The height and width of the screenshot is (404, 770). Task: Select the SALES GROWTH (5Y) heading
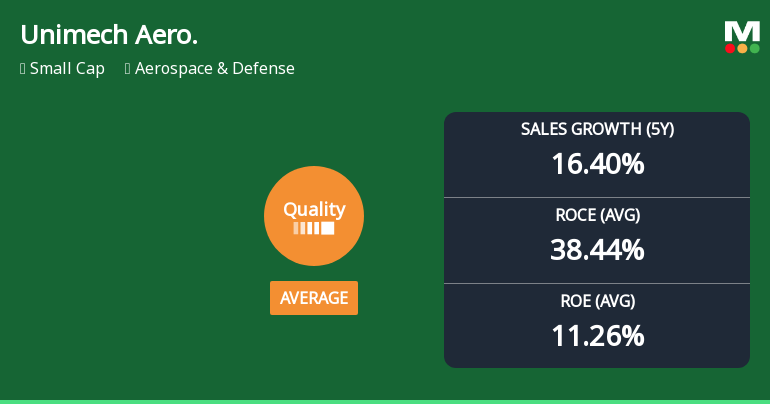click(x=597, y=129)
